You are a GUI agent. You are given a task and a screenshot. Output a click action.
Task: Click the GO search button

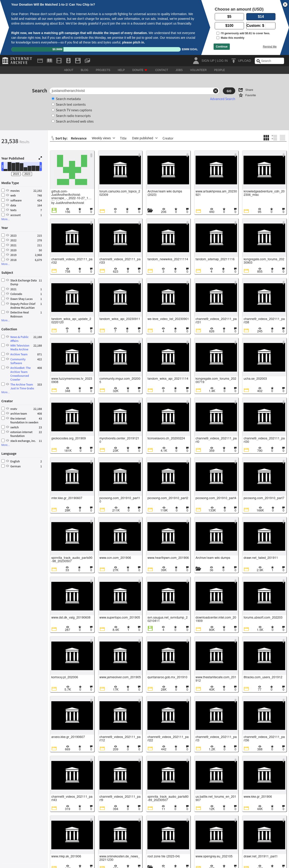(229, 91)
